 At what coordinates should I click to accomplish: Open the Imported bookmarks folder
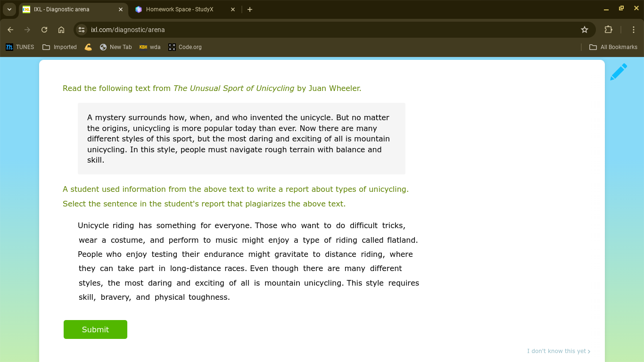(59, 47)
